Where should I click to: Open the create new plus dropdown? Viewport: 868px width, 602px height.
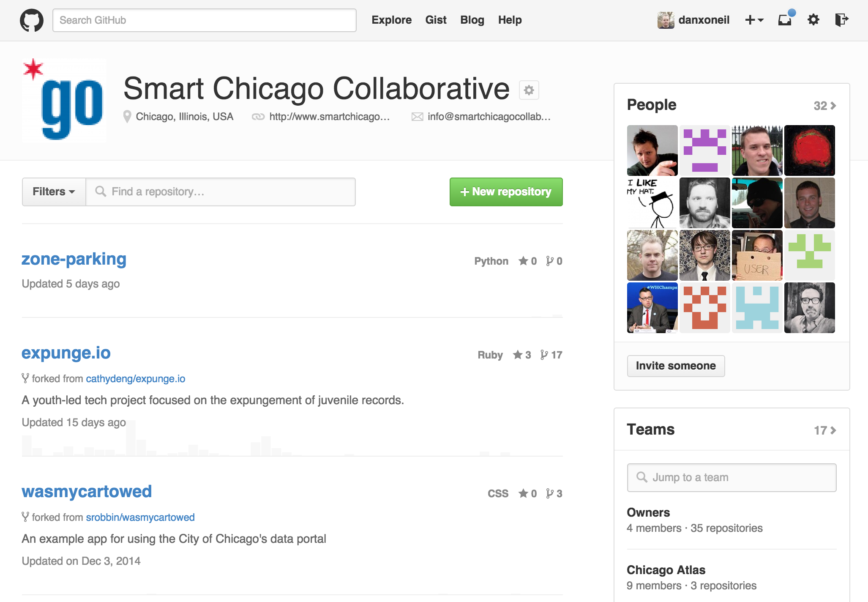pyautogui.click(x=754, y=20)
